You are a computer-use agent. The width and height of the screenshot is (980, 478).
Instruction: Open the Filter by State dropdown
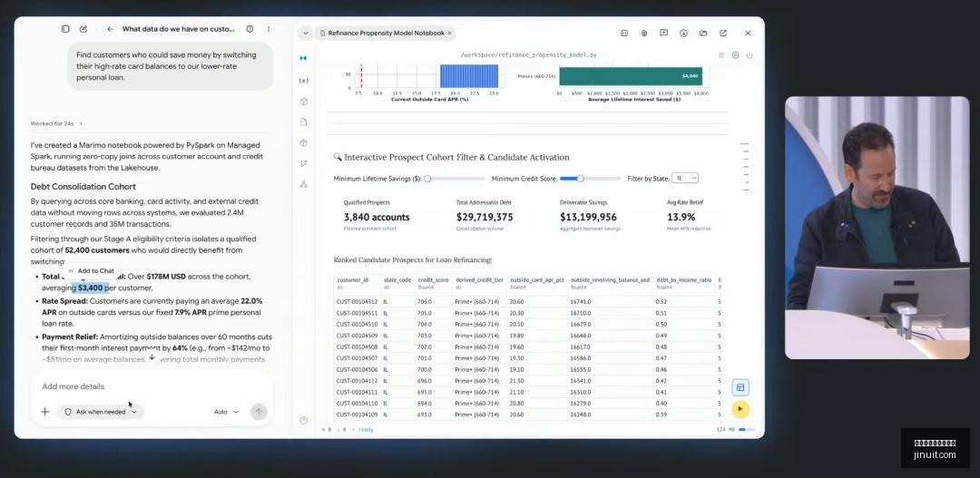coord(685,178)
